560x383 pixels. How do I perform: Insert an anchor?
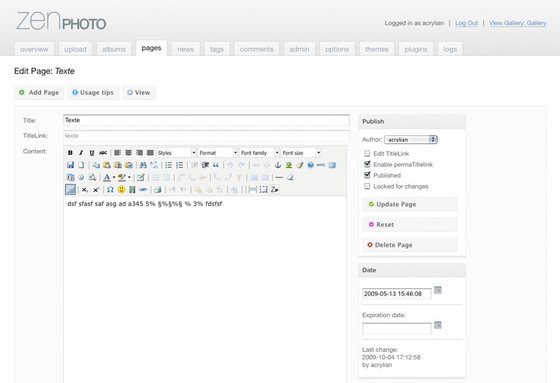278,165
